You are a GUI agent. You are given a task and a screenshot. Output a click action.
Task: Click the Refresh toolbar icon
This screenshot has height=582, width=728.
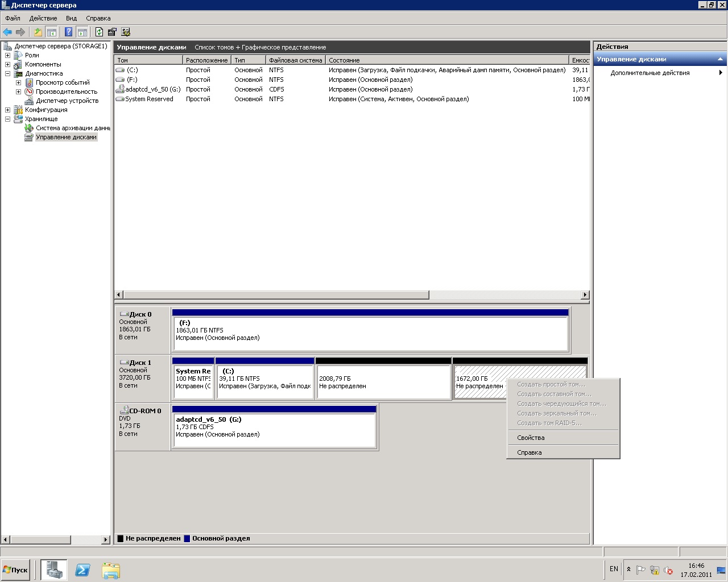coord(100,32)
